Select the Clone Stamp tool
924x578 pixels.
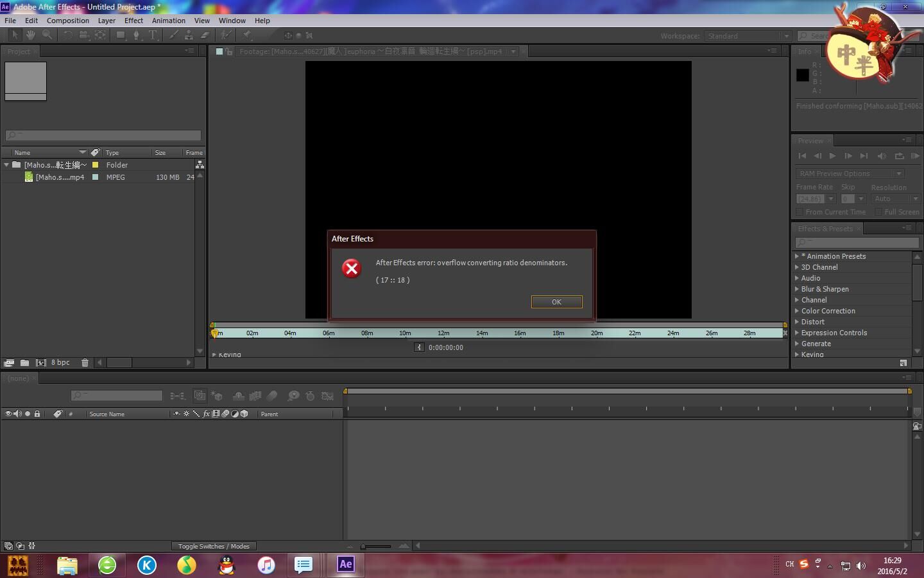(189, 35)
